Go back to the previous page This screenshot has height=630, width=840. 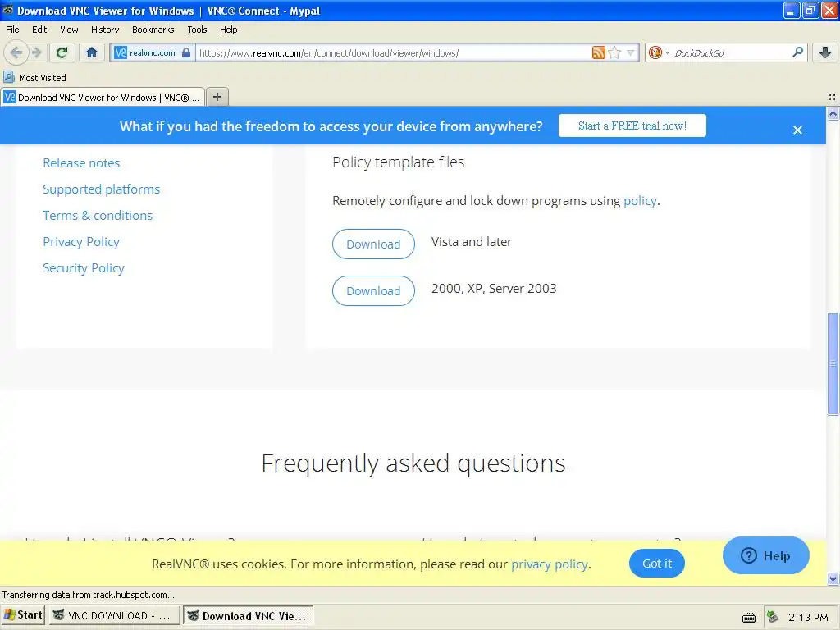pos(16,52)
